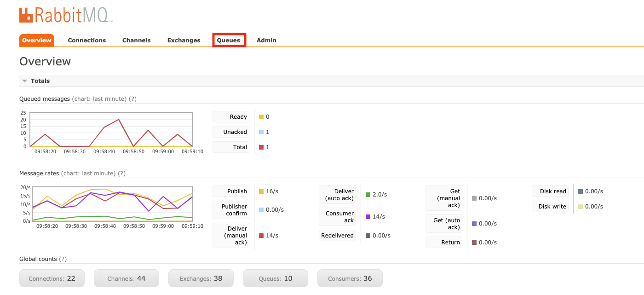Click the Global counts help (?) icon
644x295 pixels.
click(x=63, y=259)
